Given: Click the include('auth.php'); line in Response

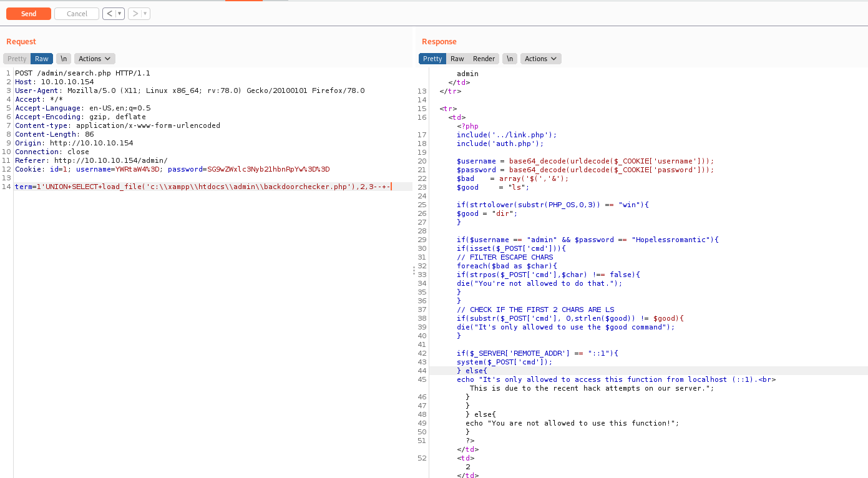Looking at the screenshot, I should pyautogui.click(x=500, y=144).
